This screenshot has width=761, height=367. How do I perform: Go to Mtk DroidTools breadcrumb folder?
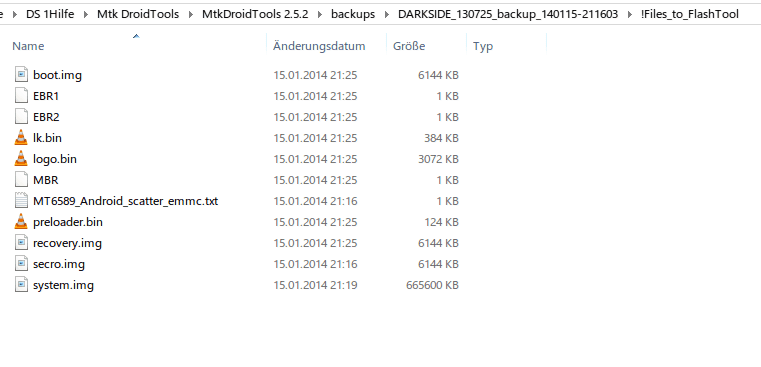pos(138,14)
